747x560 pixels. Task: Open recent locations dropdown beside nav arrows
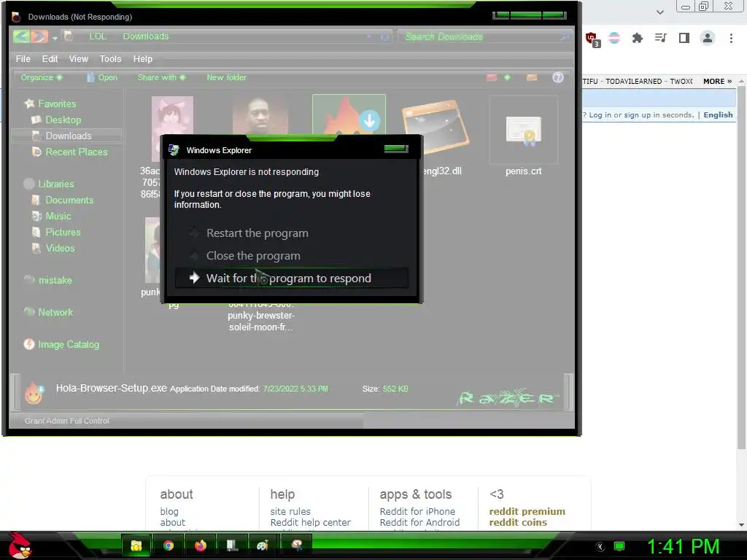(x=55, y=38)
